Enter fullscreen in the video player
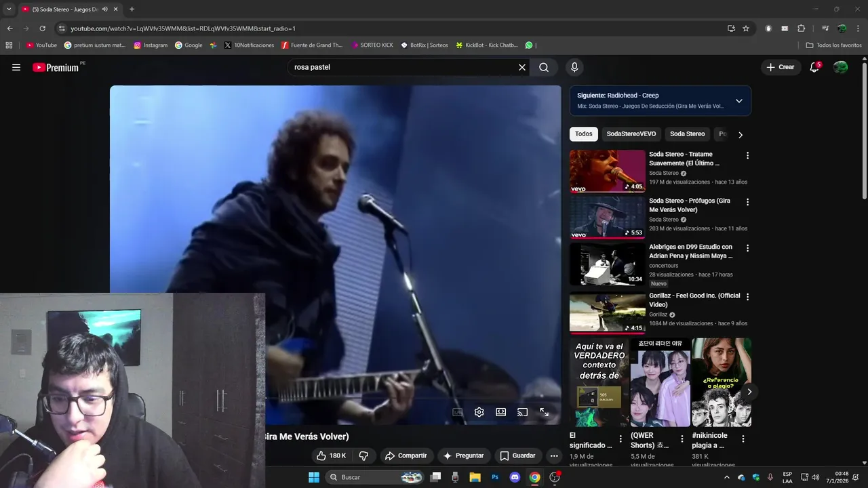 544,412
